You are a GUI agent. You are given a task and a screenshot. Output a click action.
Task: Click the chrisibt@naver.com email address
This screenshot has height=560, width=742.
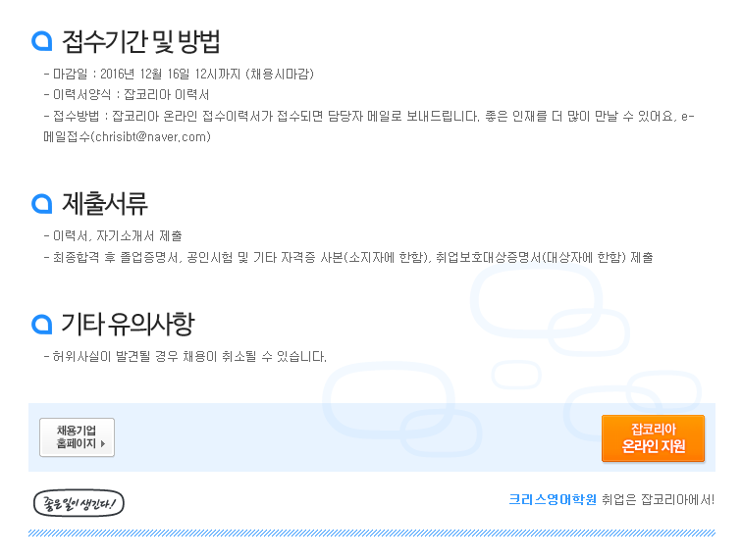point(151,137)
